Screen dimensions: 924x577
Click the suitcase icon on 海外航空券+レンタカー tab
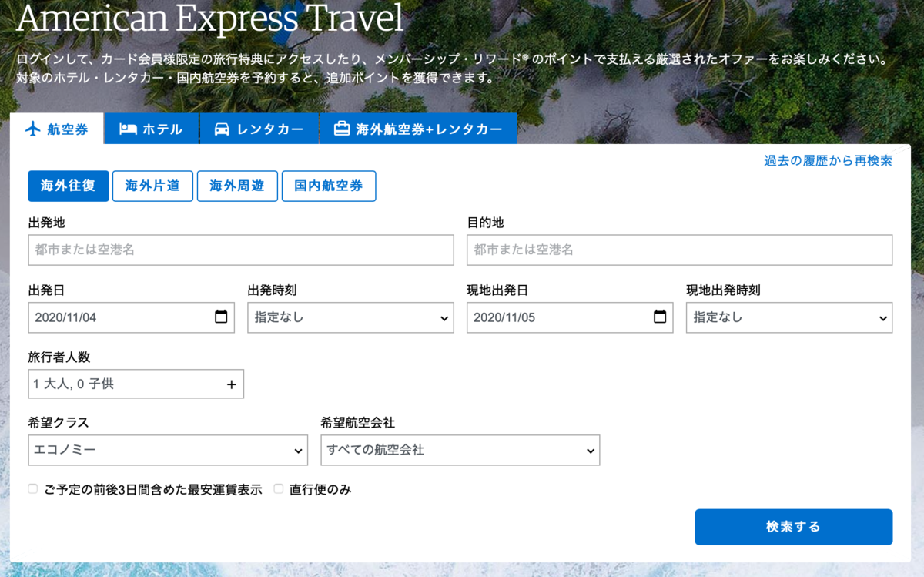pyautogui.click(x=342, y=129)
